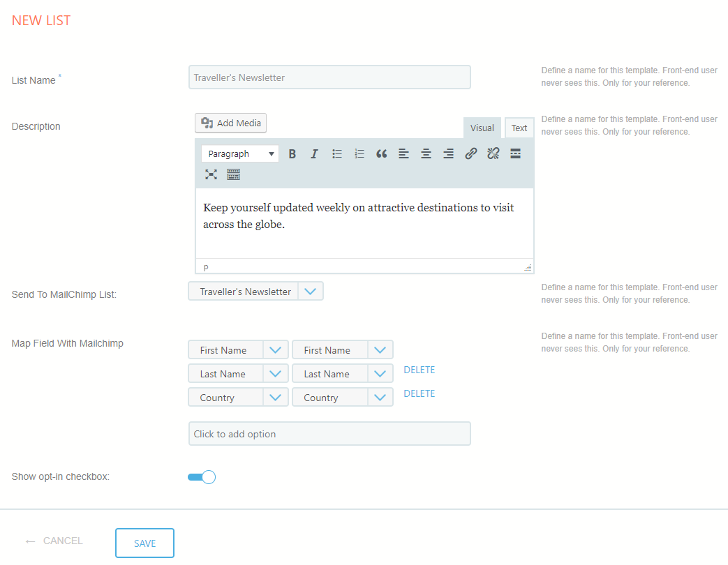Delete the Last Name field mapping

click(x=419, y=370)
